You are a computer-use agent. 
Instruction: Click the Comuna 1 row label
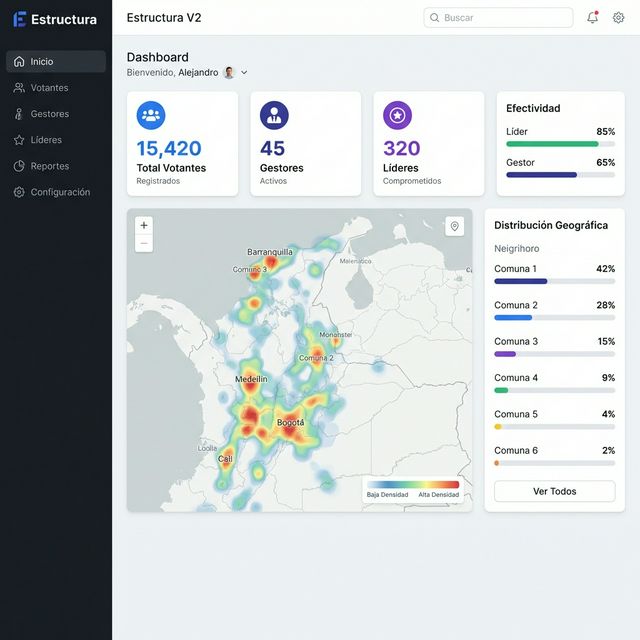pos(515,269)
